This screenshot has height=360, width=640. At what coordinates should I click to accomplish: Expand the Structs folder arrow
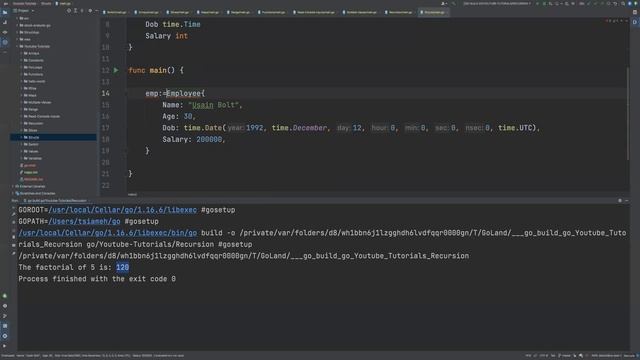click(21, 137)
